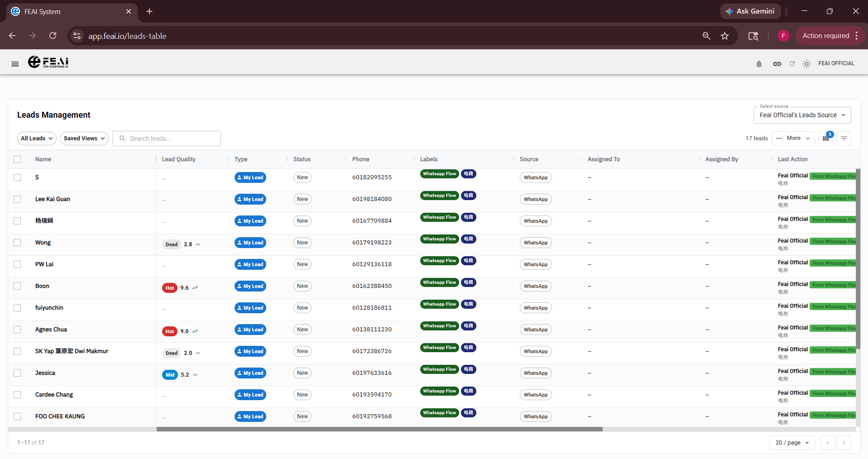Open a new browser tab

[x=149, y=11]
